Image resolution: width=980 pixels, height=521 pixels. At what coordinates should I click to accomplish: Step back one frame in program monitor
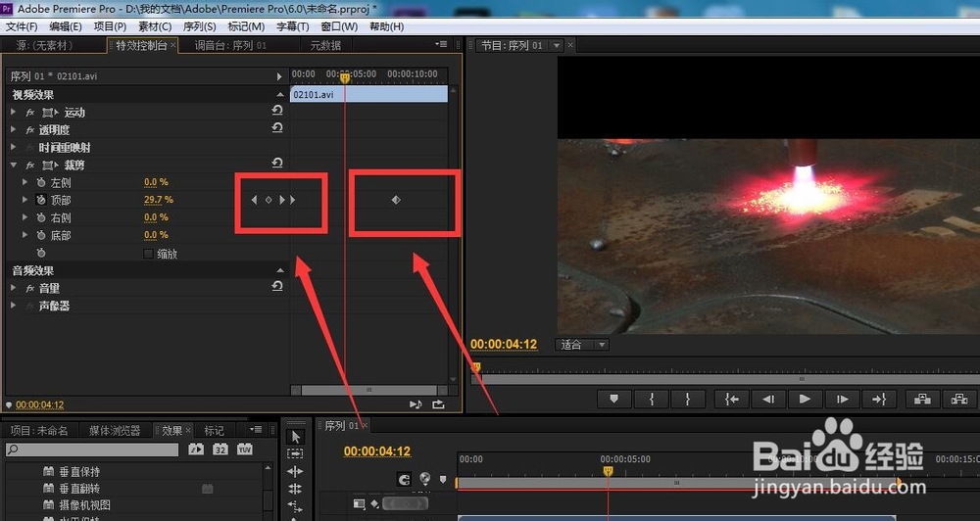tap(768, 399)
